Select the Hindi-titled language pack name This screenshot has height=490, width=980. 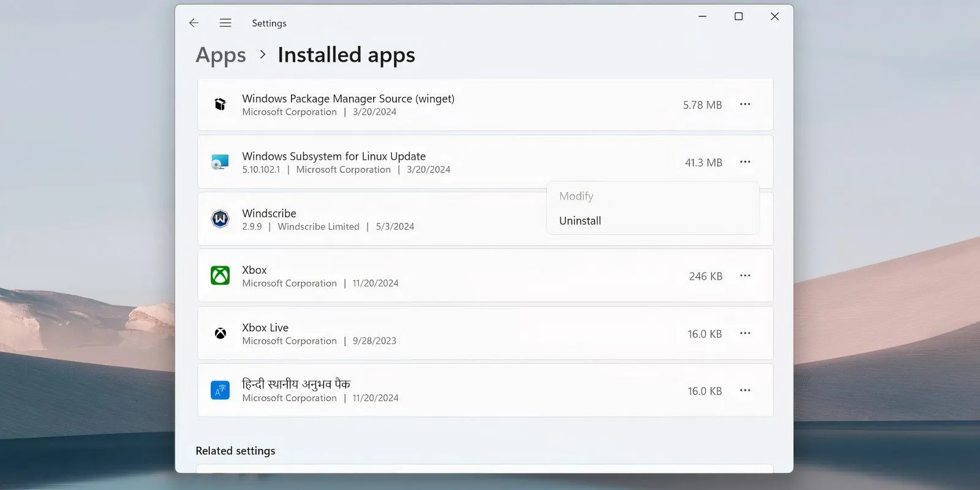tap(296, 384)
